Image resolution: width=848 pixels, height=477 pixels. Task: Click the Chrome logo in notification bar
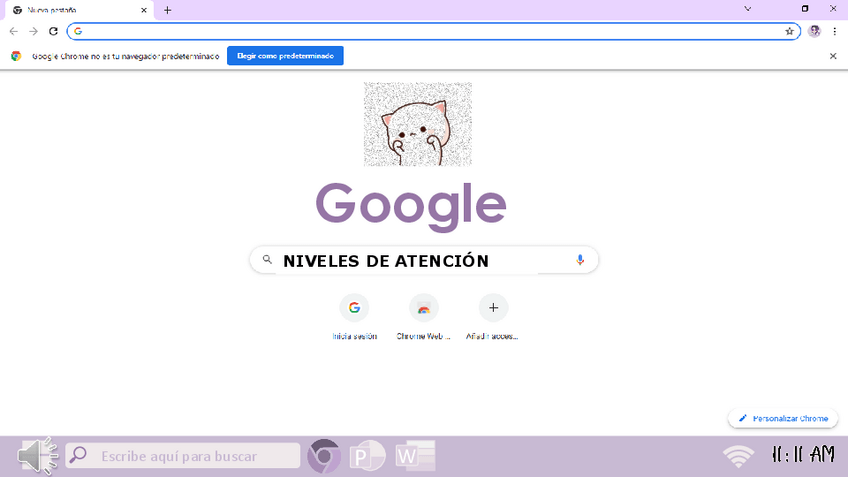(16, 56)
